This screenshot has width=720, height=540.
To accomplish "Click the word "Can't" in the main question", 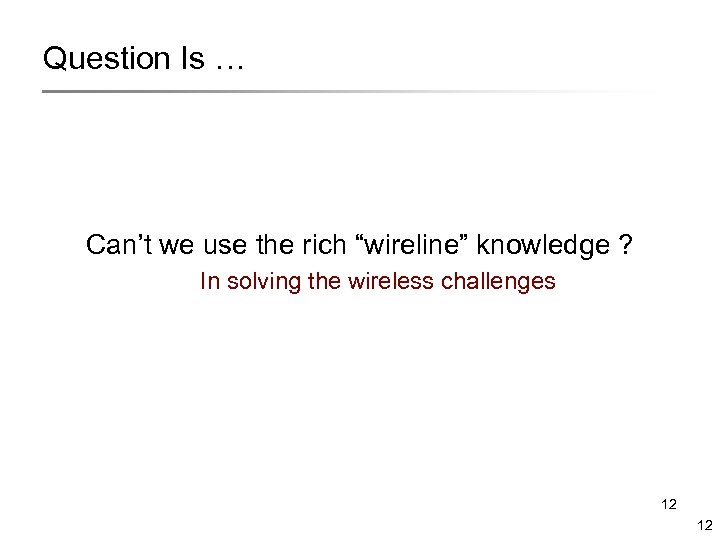I will 115,245.
